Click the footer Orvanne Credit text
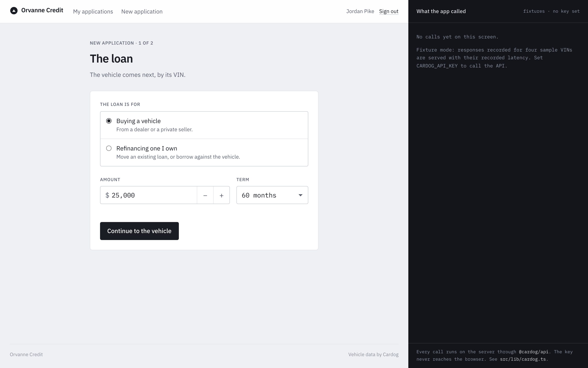 26,354
